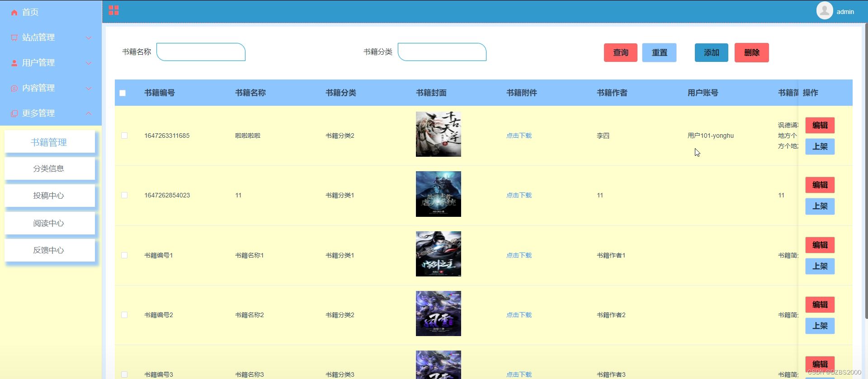The height and width of the screenshot is (379, 868).
Task: Collapse the 更多管理 chevron
Action: point(89,113)
